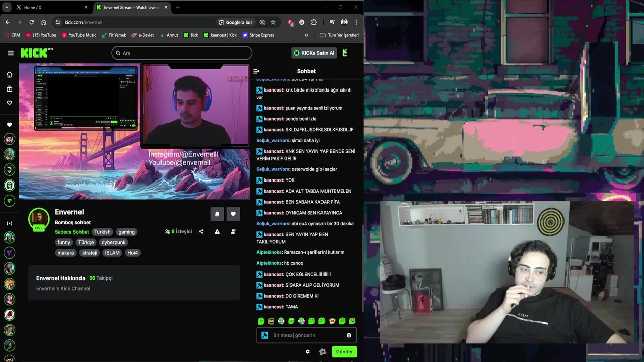Screen dimensions: 644x362
Task: Open the kaancast | Kick bookmark
Action: pos(220,35)
